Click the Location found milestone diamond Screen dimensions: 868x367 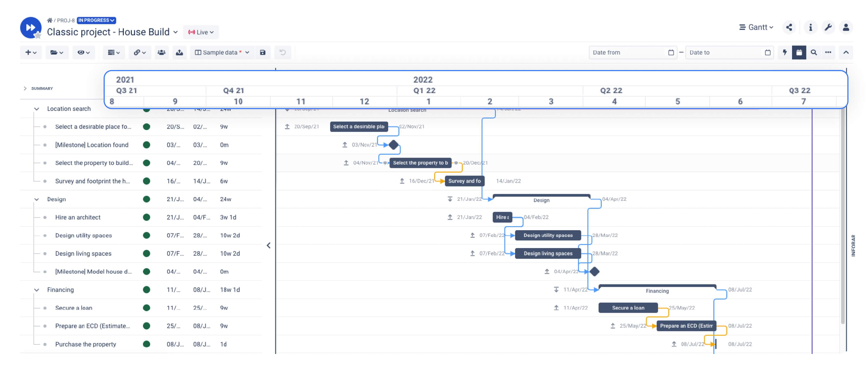[393, 145]
